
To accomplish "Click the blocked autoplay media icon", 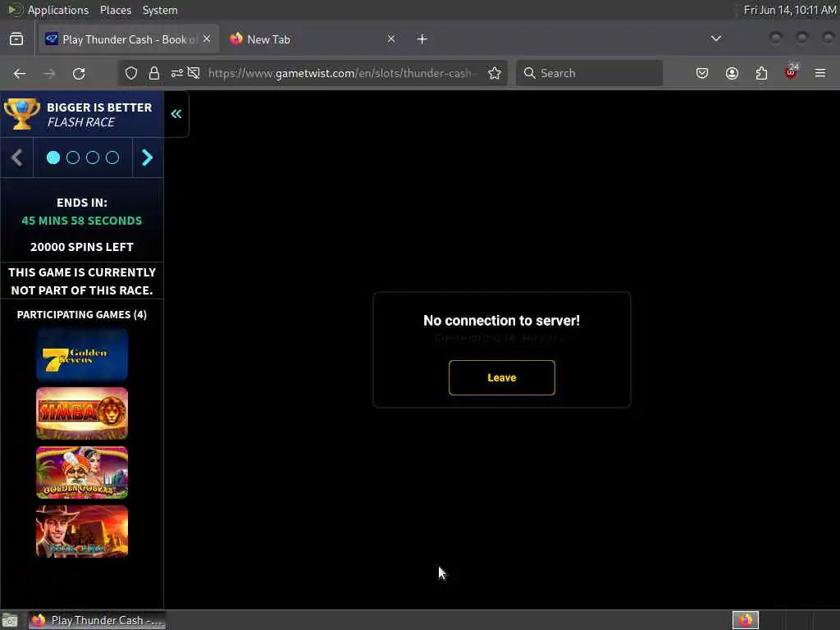I will point(194,73).
